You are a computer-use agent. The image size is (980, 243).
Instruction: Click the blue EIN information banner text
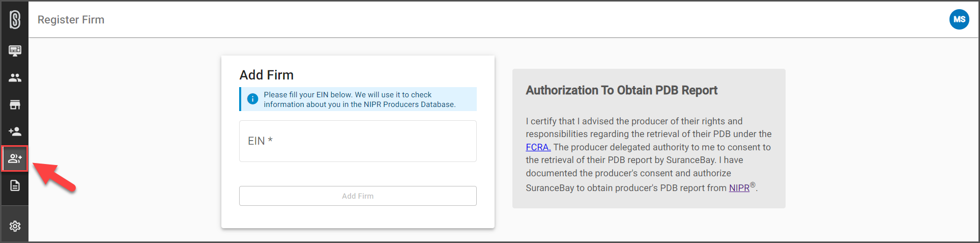pos(359,99)
